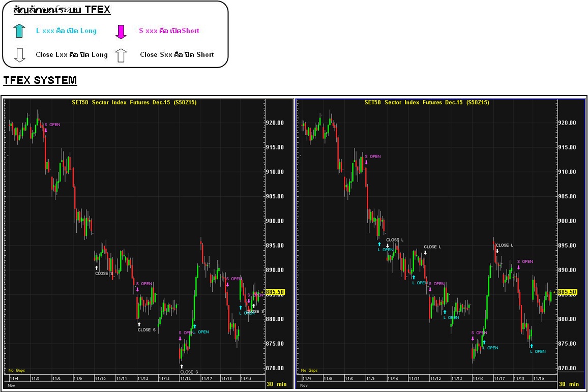Click the 11/17 date label on left chart

point(207,378)
